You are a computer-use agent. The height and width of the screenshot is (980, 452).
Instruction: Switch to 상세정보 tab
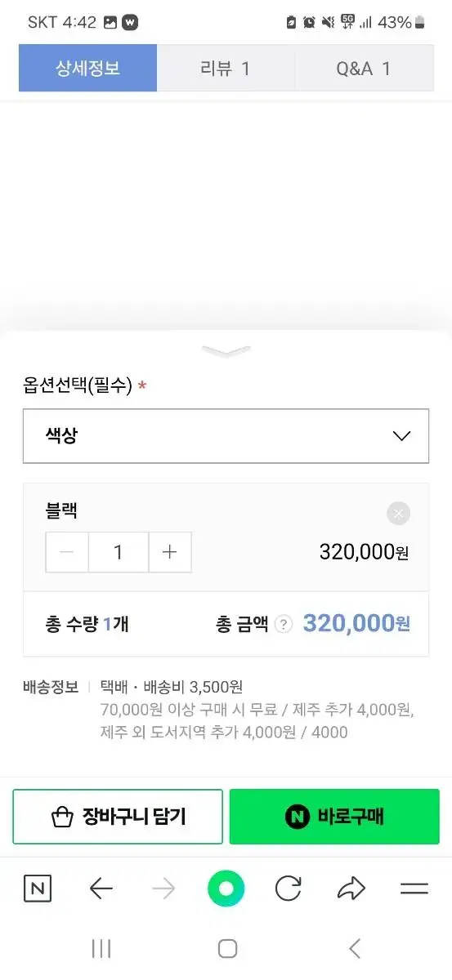pyautogui.click(x=88, y=68)
